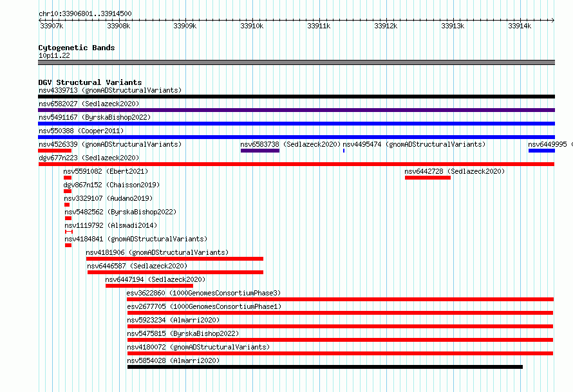Click the red dgv867n152 variant bar
This screenshot has height=392, width=573.
[68, 191]
